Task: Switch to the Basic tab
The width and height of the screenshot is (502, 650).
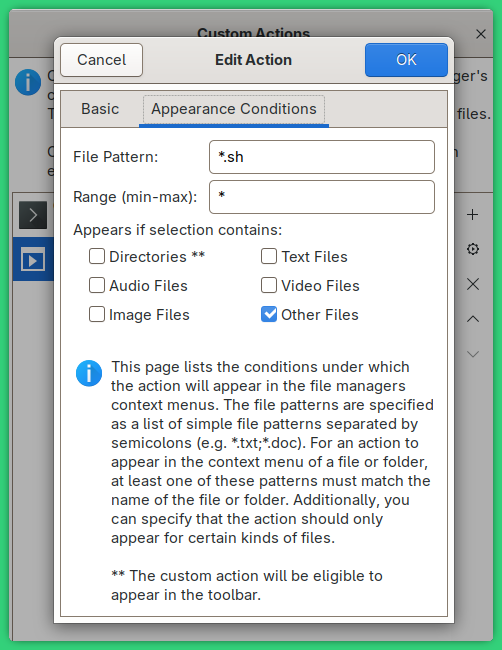Action: [x=100, y=109]
